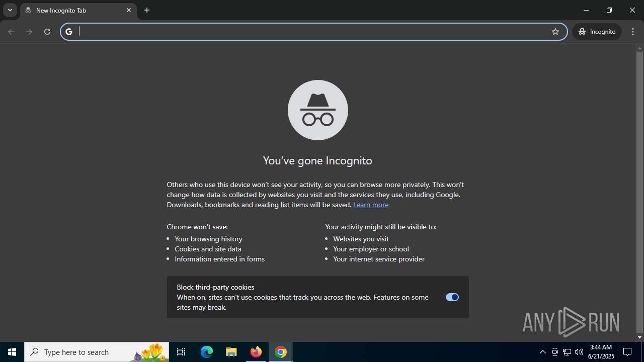Open File Explorer from taskbar

pyautogui.click(x=231, y=352)
